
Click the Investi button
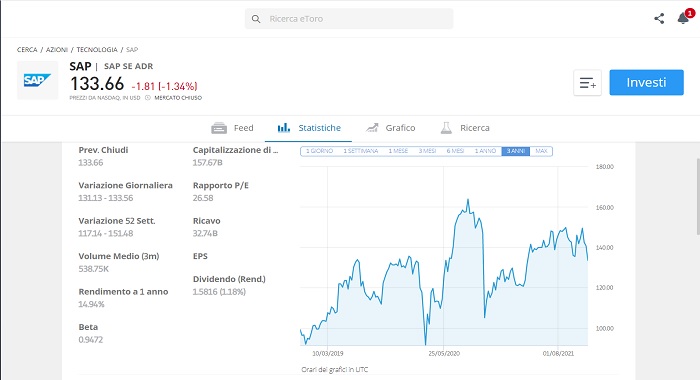[646, 82]
